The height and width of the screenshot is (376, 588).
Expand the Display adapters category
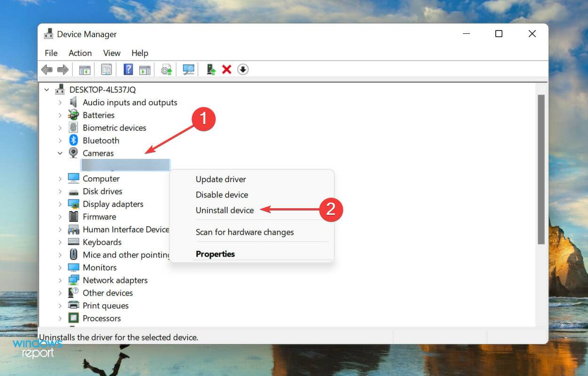[x=60, y=204]
